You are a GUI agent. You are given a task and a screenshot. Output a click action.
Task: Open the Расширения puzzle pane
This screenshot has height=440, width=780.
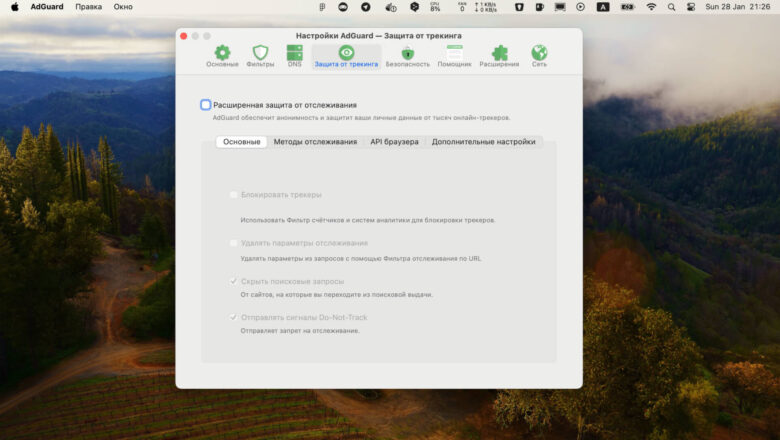click(499, 56)
